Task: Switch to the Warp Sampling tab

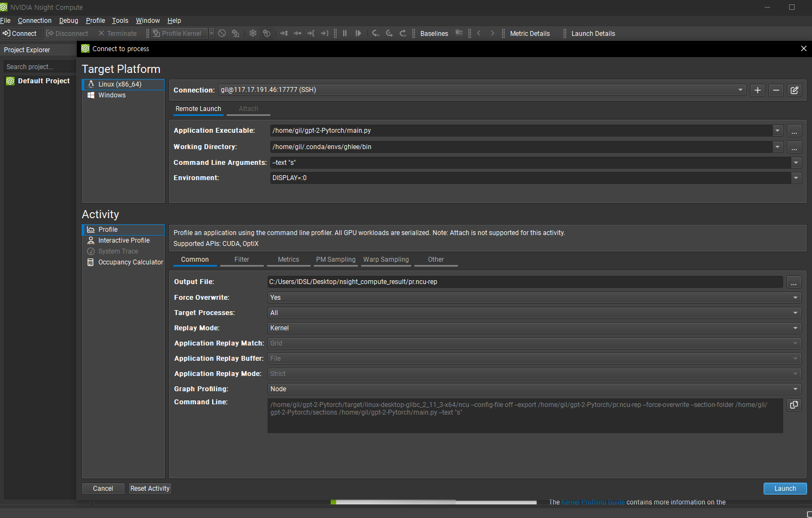Action: pos(386,260)
